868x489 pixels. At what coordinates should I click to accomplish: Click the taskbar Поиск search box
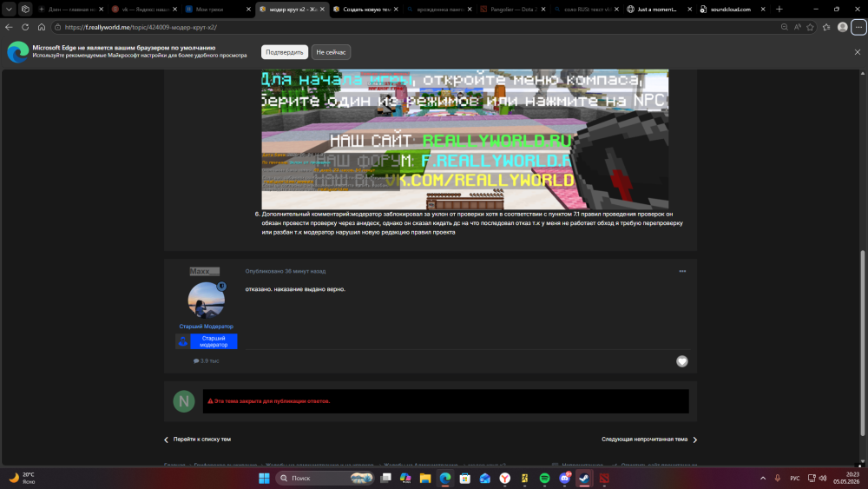325,478
